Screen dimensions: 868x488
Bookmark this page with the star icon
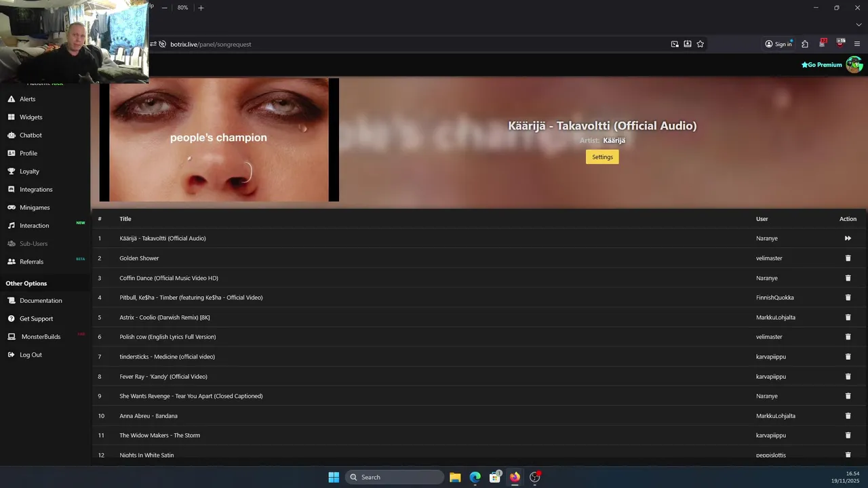701,44
